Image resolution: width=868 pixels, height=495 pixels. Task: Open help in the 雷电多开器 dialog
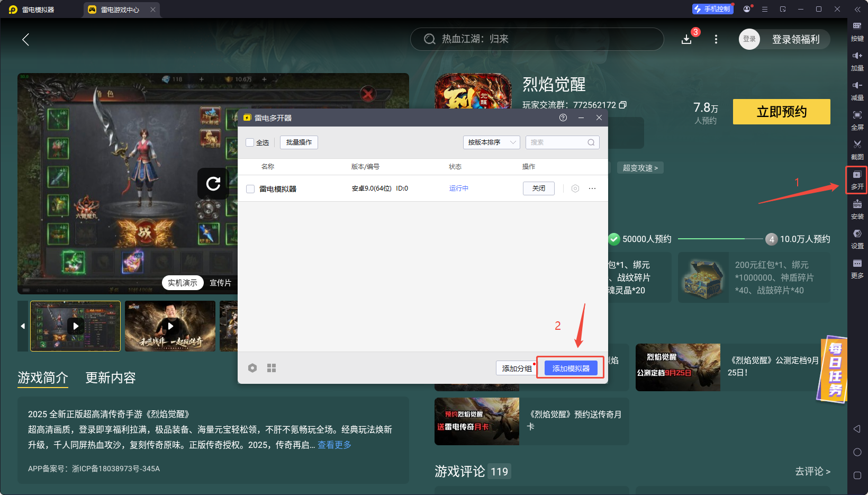(563, 118)
